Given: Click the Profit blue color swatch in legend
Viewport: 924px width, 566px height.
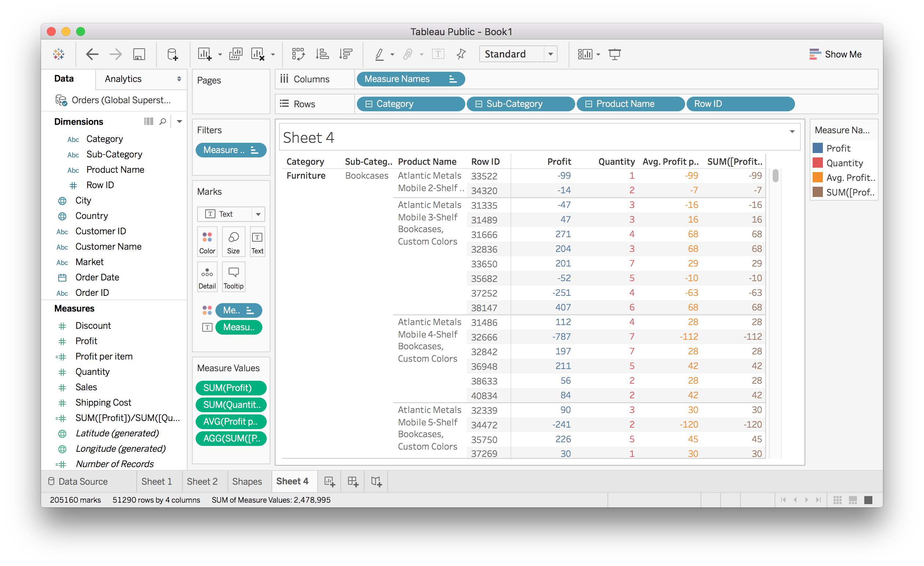Looking at the screenshot, I should (817, 148).
